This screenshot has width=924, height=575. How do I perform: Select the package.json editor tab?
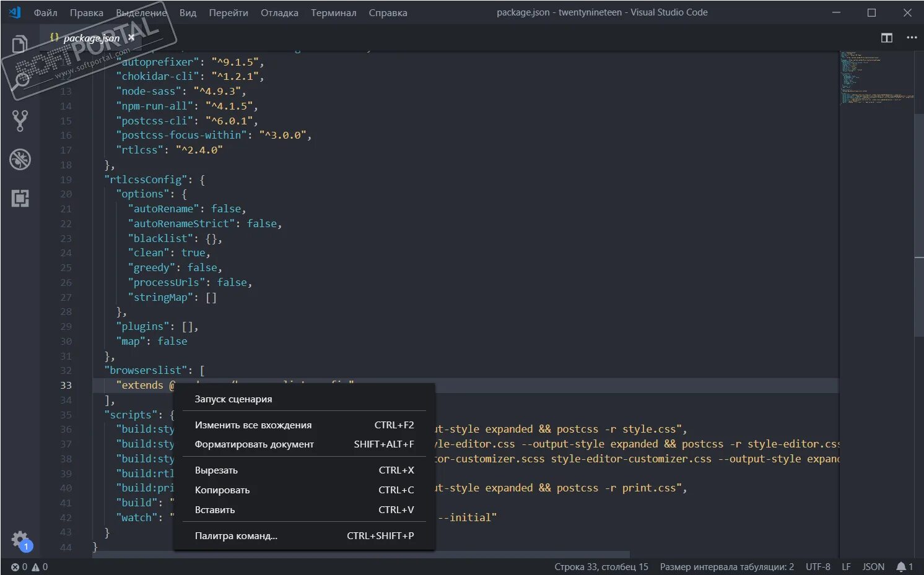tap(92, 38)
